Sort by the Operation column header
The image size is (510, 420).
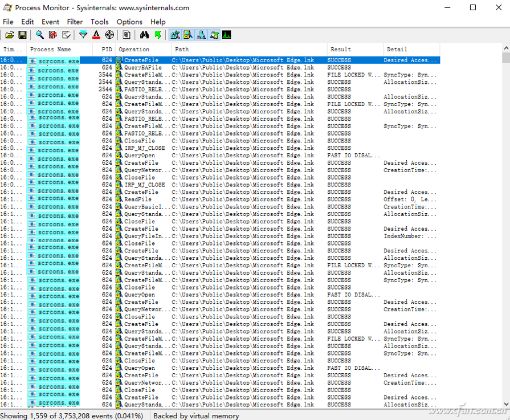pos(144,50)
